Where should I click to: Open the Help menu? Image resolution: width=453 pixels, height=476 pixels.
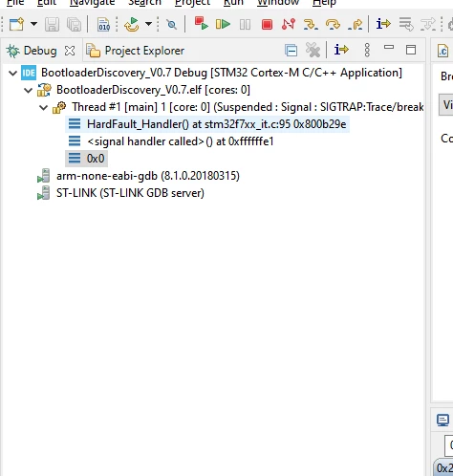tap(324, 3)
